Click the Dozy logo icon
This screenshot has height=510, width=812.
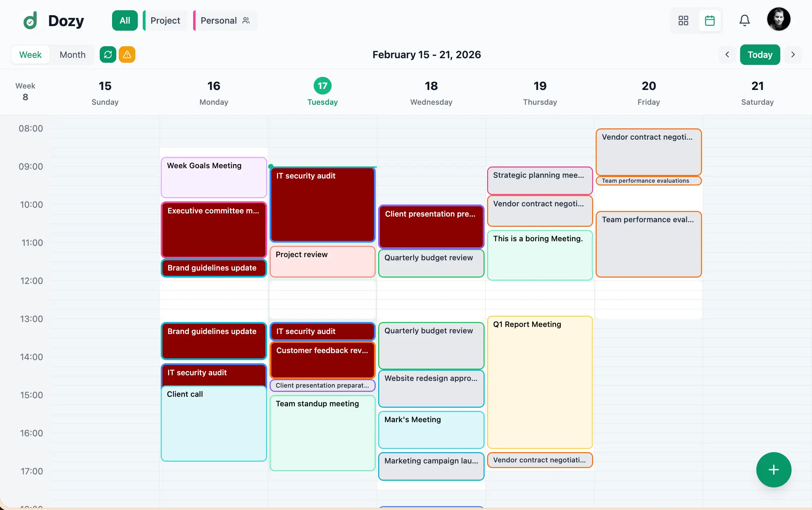point(30,20)
